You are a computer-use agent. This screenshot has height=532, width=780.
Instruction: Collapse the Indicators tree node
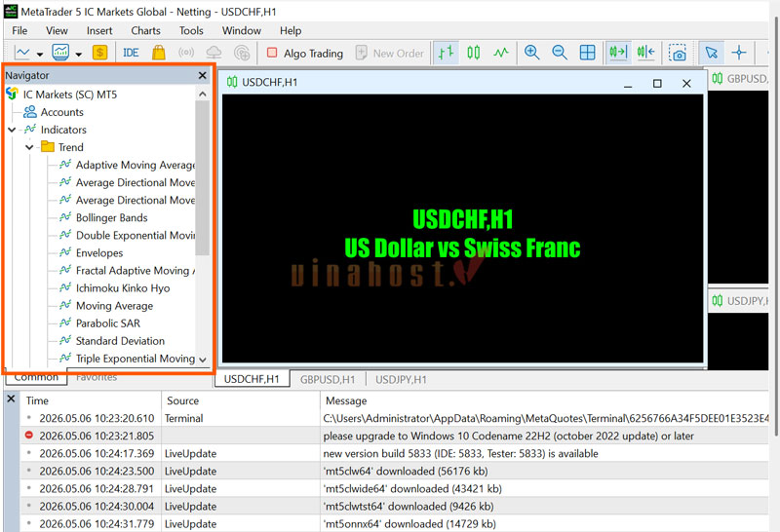click(12, 130)
